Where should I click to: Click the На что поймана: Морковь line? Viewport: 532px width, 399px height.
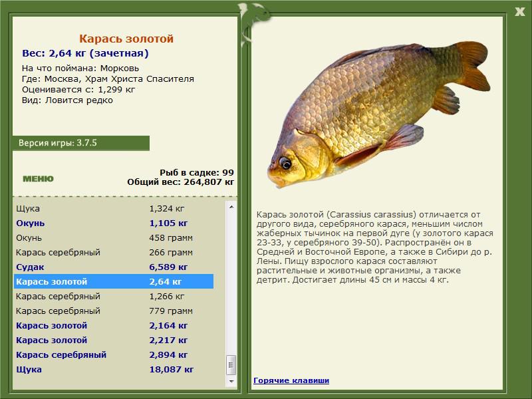[x=80, y=68]
